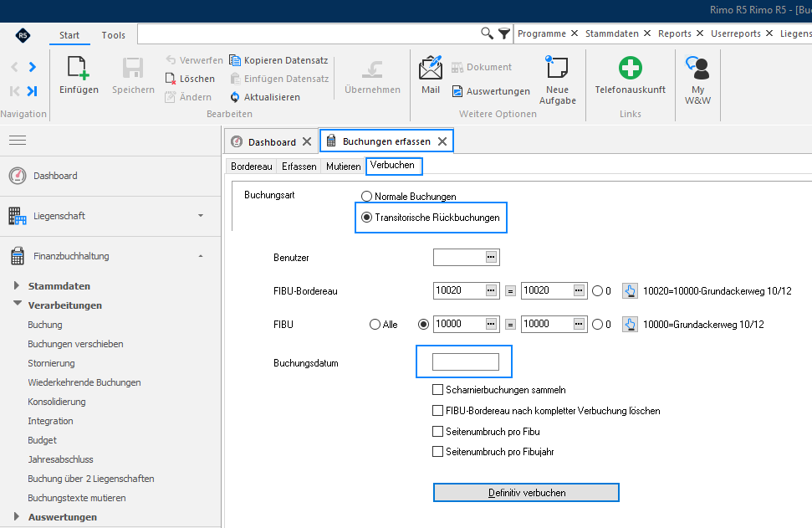
Task: Click the Buchungsdatum input field
Action: pos(466,361)
